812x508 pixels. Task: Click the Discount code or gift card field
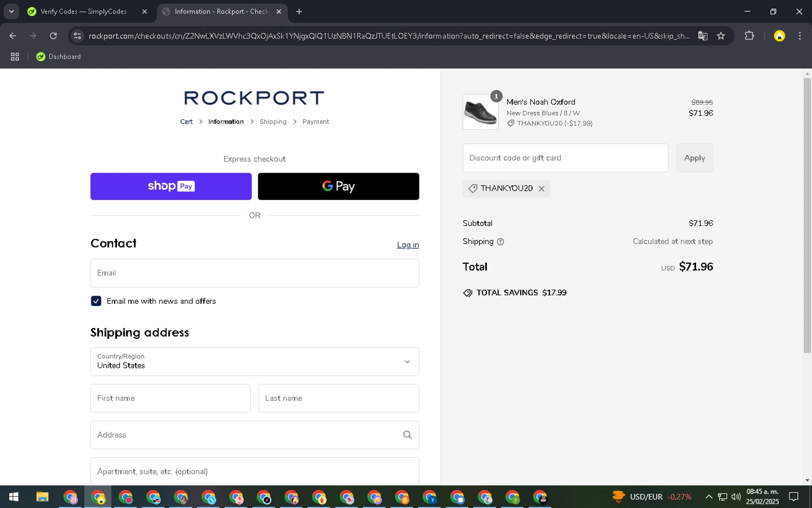coord(565,158)
